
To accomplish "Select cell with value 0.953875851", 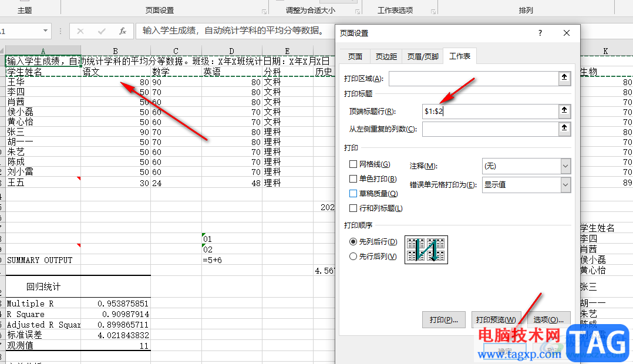I will click(x=116, y=304).
